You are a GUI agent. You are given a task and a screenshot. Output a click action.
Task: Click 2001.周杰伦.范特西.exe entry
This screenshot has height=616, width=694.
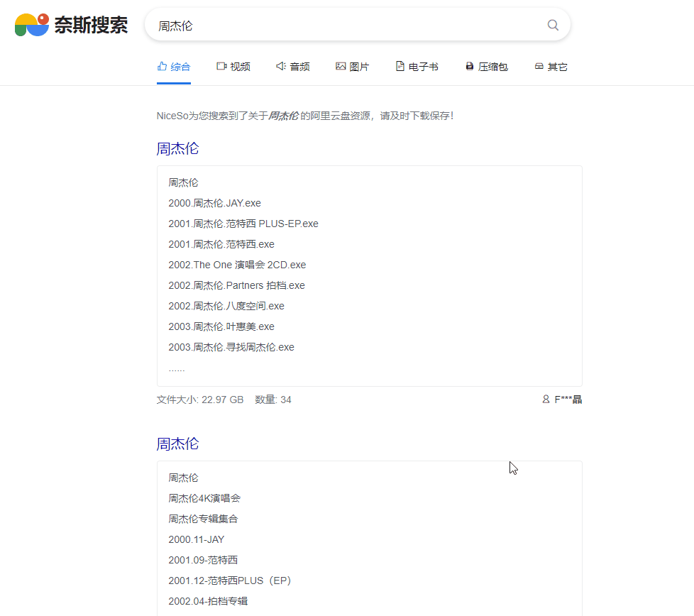point(221,244)
